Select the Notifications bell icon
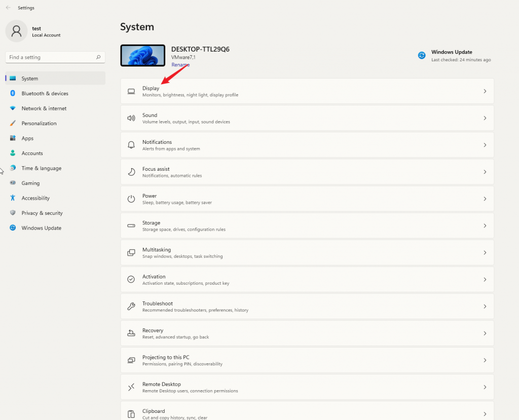Screen dimensions: 519x420 click(x=132, y=144)
